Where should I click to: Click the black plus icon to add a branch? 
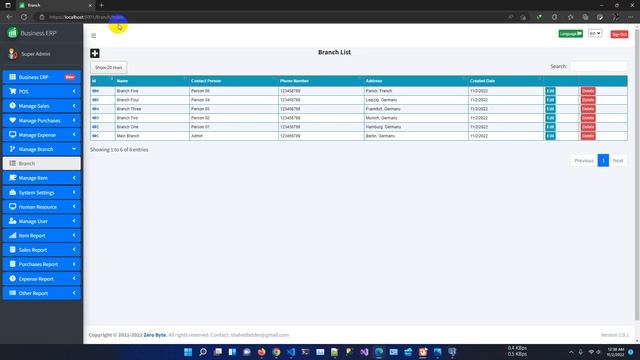coord(95,53)
